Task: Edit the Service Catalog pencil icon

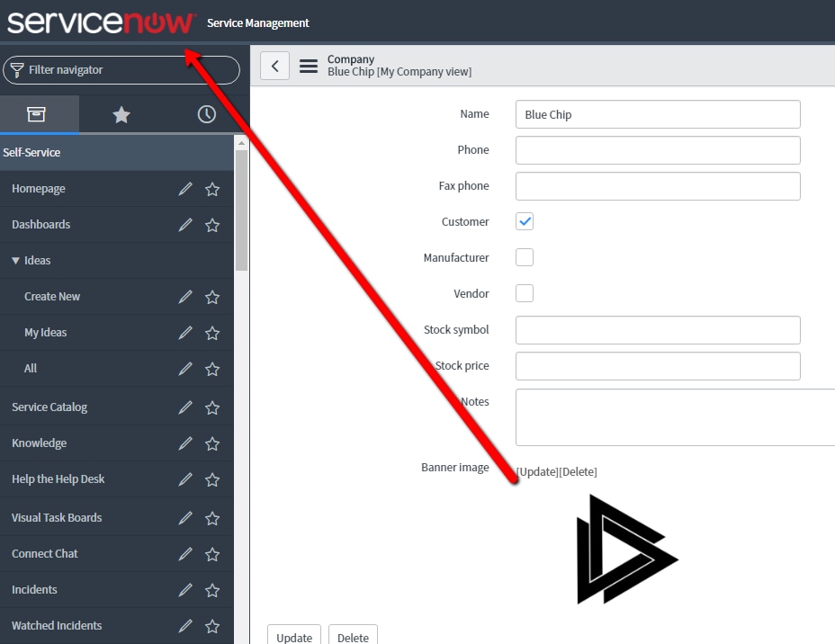Action: pyautogui.click(x=184, y=407)
